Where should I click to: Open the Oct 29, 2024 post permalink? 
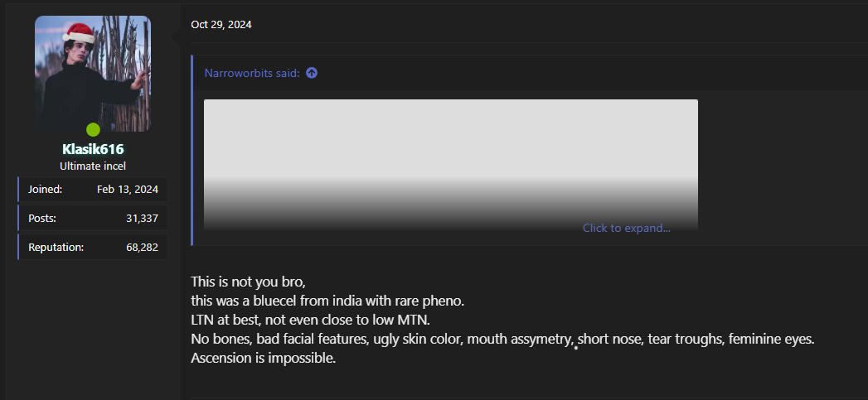click(x=221, y=25)
